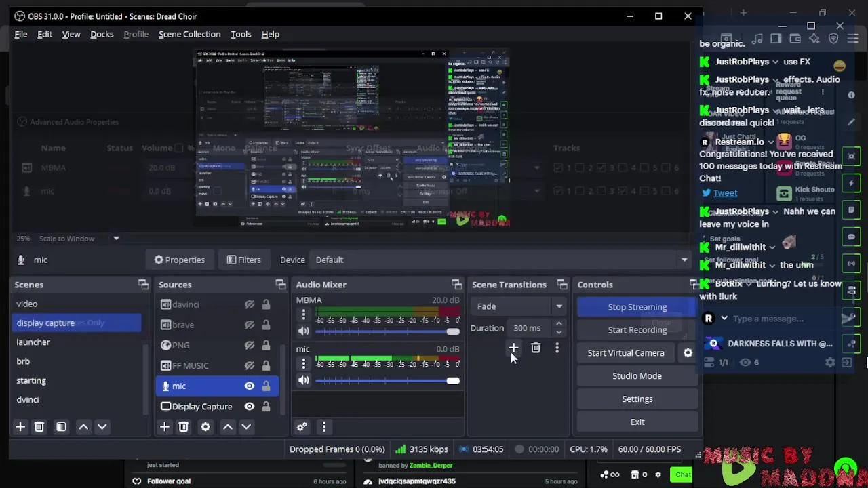Add a new source with the plus icon
Screen dimensions: 868x488
164,426
